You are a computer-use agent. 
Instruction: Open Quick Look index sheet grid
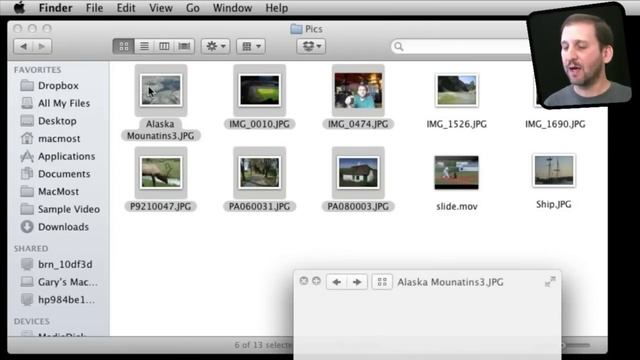[x=382, y=282]
